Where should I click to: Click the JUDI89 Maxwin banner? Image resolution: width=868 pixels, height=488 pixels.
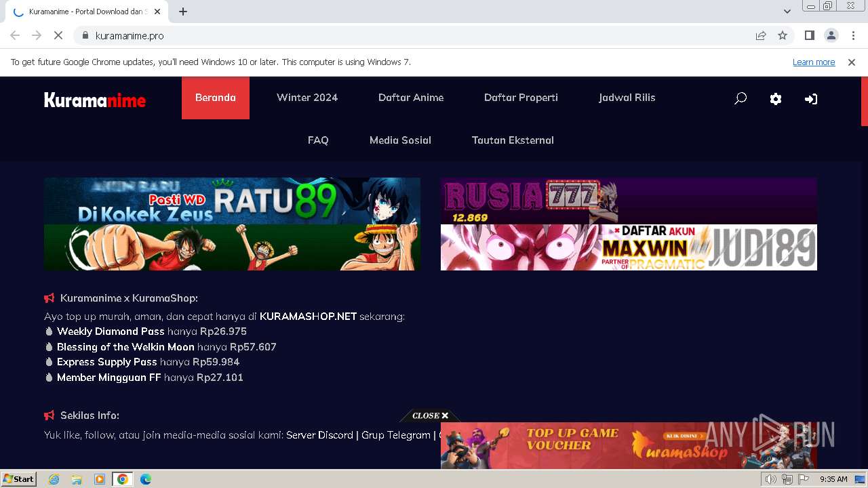pos(629,247)
